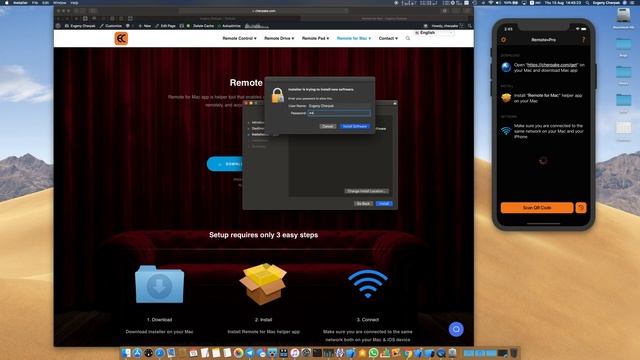Image resolution: width=640 pixels, height=360 pixels.
Task: Click the first Installer sidebar step (Introduction)
Action: point(257,122)
